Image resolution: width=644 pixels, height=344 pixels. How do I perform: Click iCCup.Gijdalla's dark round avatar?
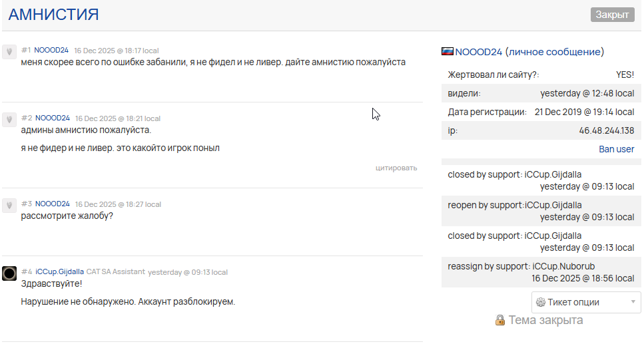(x=9, y=273)
